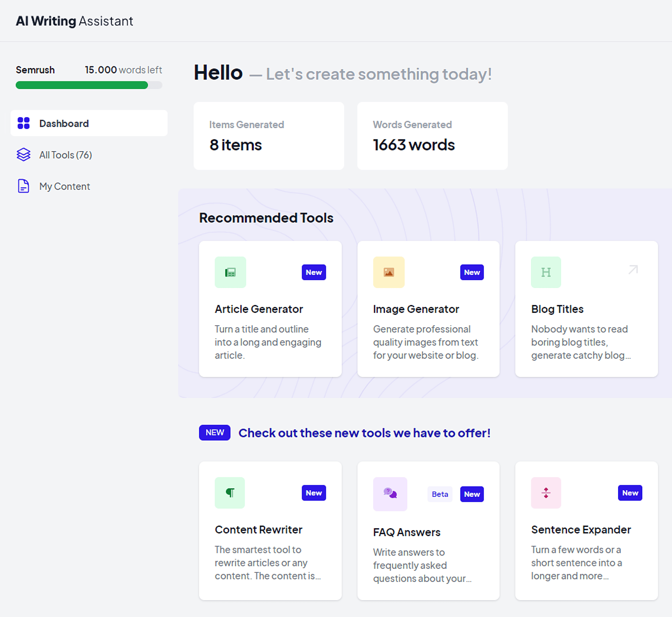Click the '15.000 words left' text
Image resolution: width=672 pixels, height=617 pixels.
123,70
